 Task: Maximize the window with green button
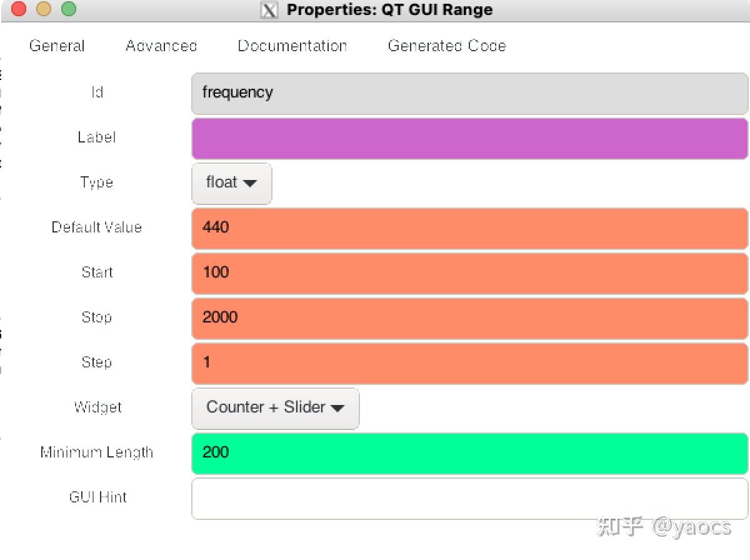click(69, 9)
